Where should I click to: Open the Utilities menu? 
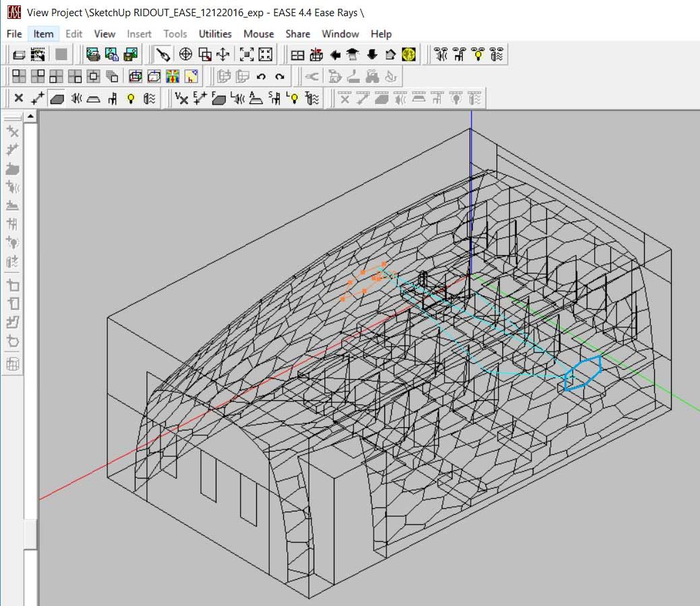coord(215,34)
